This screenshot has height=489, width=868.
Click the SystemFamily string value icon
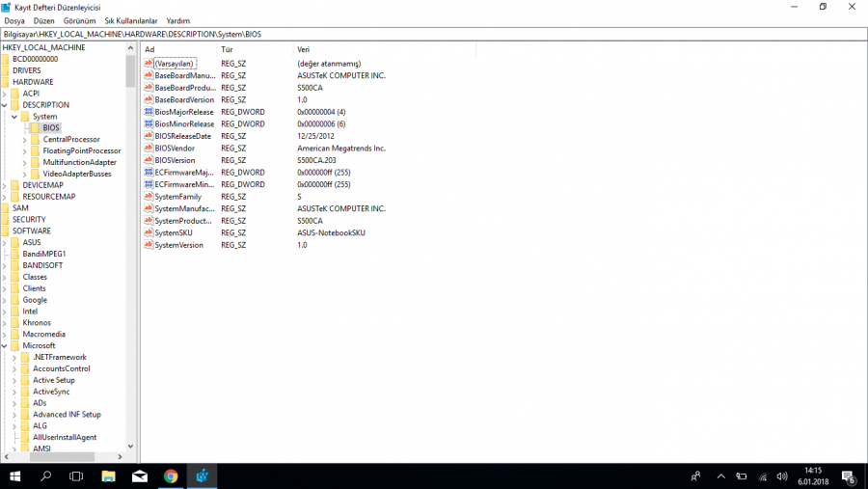pos(149,197)
